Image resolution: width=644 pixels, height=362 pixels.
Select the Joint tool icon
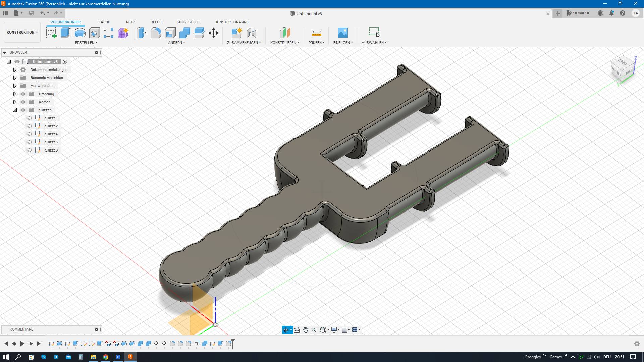[251, 33]
